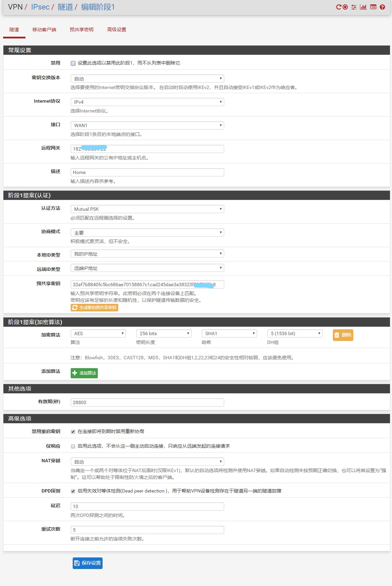Click the Home description input field
Screen dimensions: 392x586
pos(147,172)
